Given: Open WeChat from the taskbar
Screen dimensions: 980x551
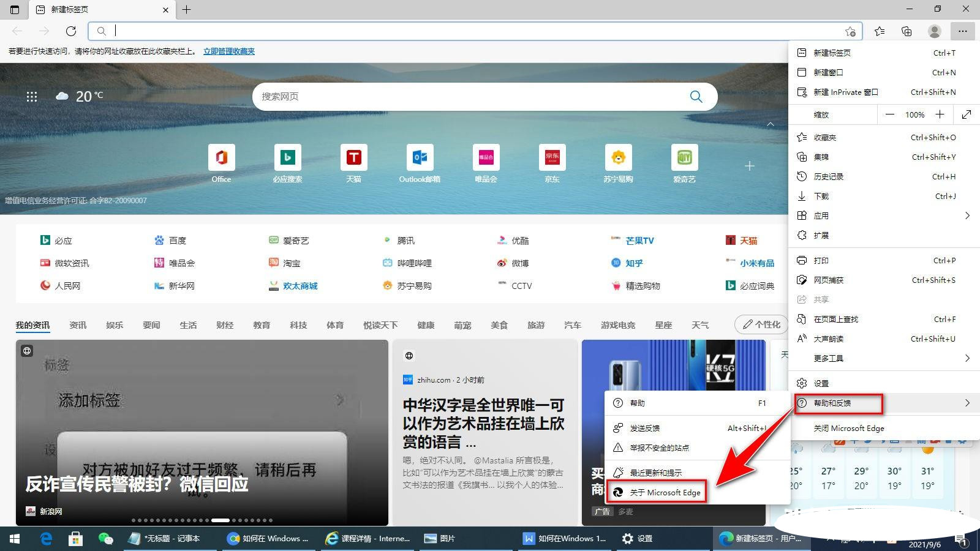Looking at the screenshot, I should [x=106, y=539].
